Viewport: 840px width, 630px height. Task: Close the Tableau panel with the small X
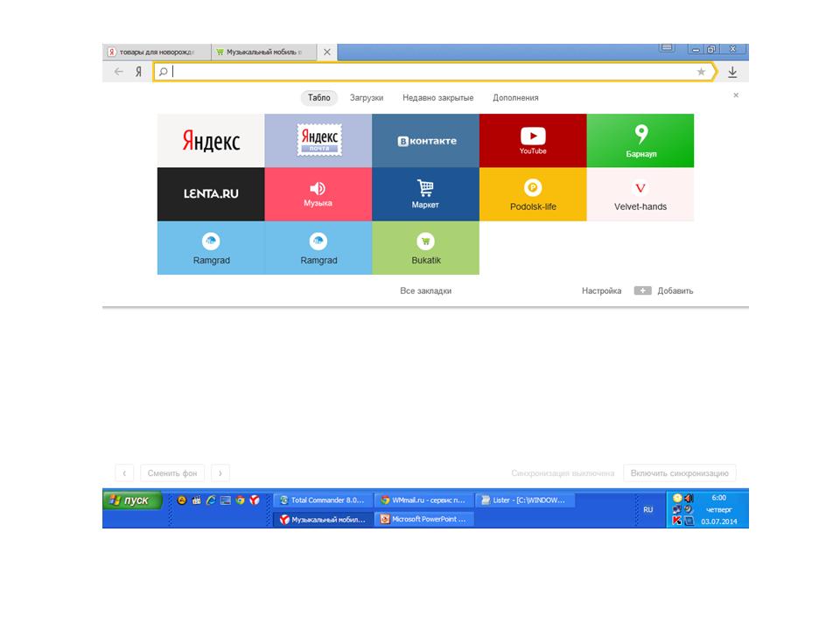tap(736, 94)
